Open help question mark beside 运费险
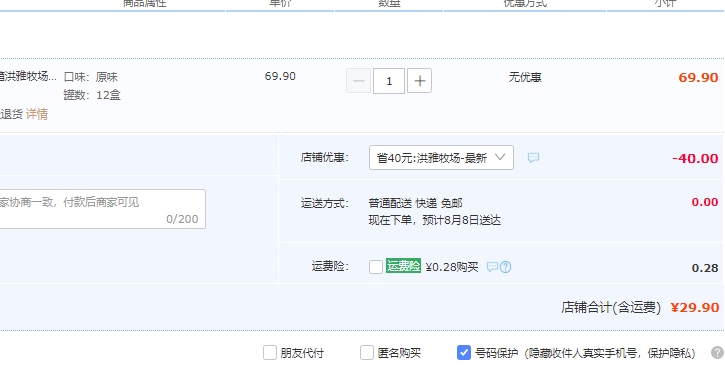Viewport: 725px width, 370px height. click(x=505, y=267)
